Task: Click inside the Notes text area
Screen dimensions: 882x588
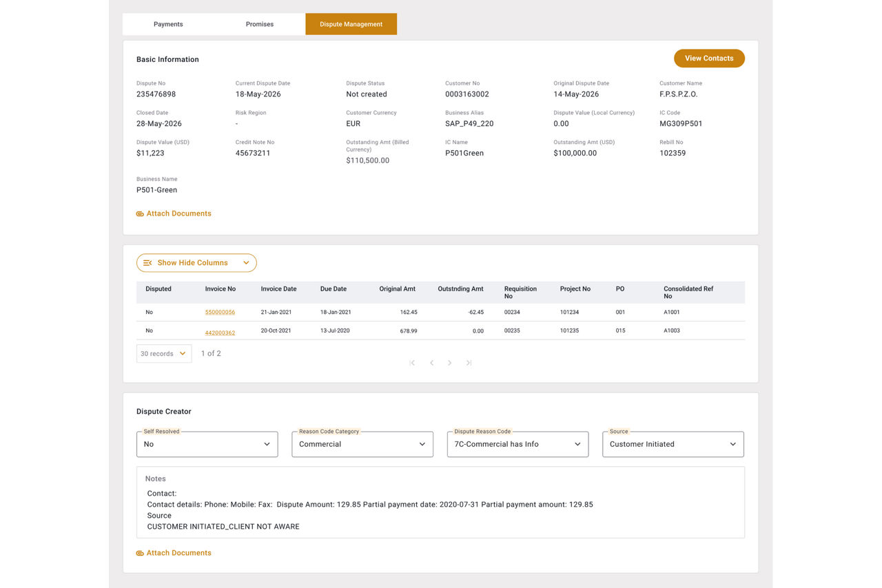Action: point(440,503)
